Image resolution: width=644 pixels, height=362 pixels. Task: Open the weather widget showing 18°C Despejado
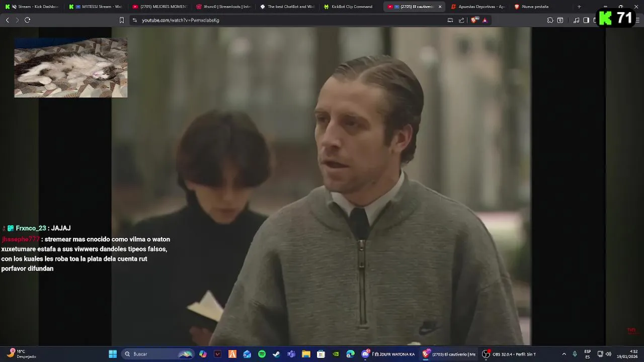(x=22, y=354)
